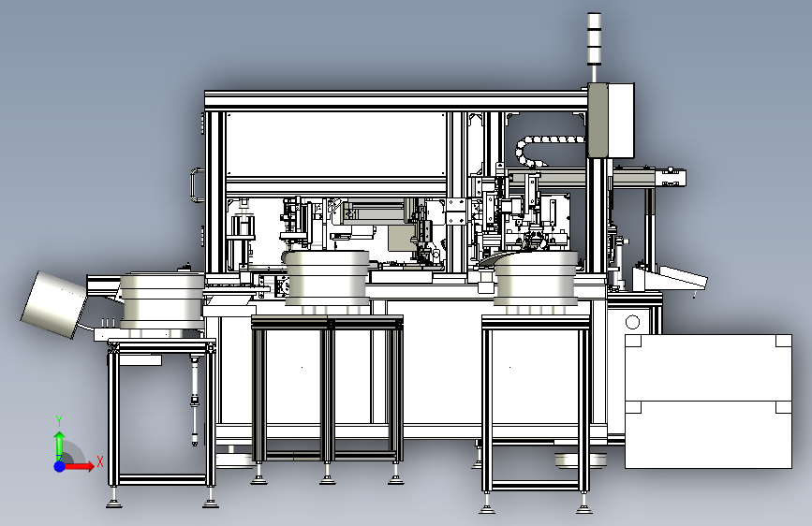812x526 pixels.
Task: Select the large upper enclosure window panel
Action: (x=336, y=144)
